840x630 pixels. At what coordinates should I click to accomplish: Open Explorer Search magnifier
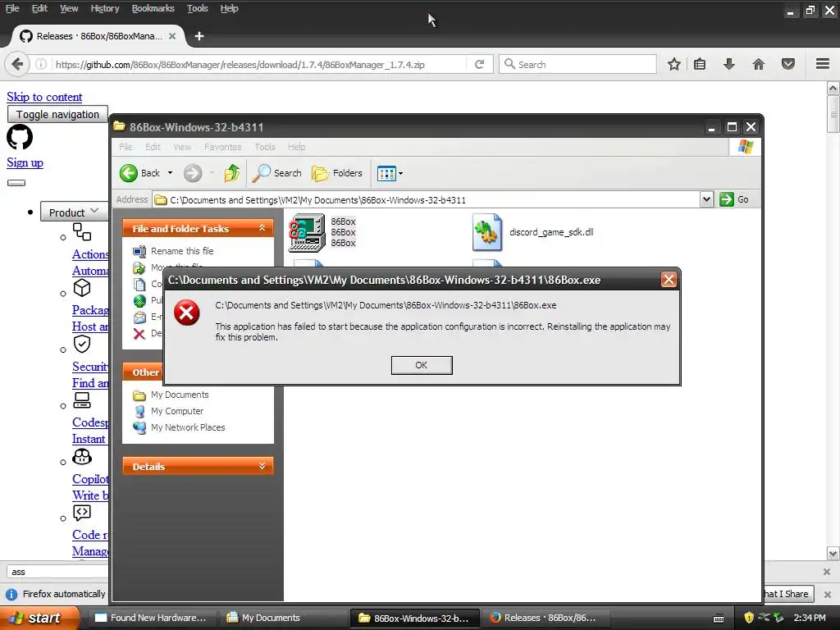pyautogui.click(x=262, y=173)
